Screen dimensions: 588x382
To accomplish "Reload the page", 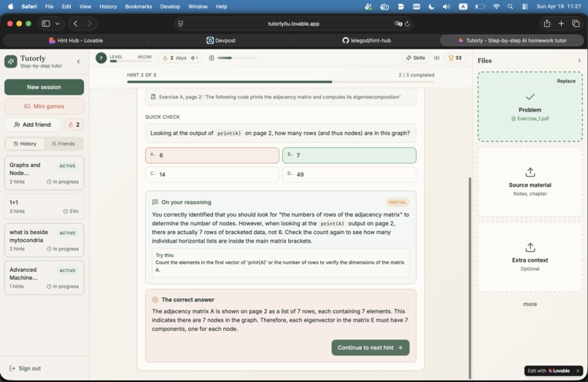I will pos(407,23).
